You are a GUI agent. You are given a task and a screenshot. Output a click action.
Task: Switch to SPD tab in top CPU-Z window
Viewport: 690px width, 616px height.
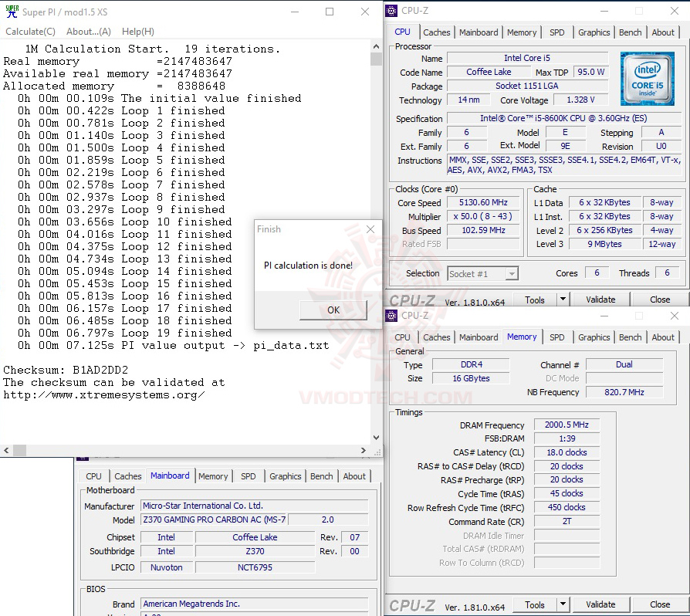pyautogui.click(x=556, y=32)
